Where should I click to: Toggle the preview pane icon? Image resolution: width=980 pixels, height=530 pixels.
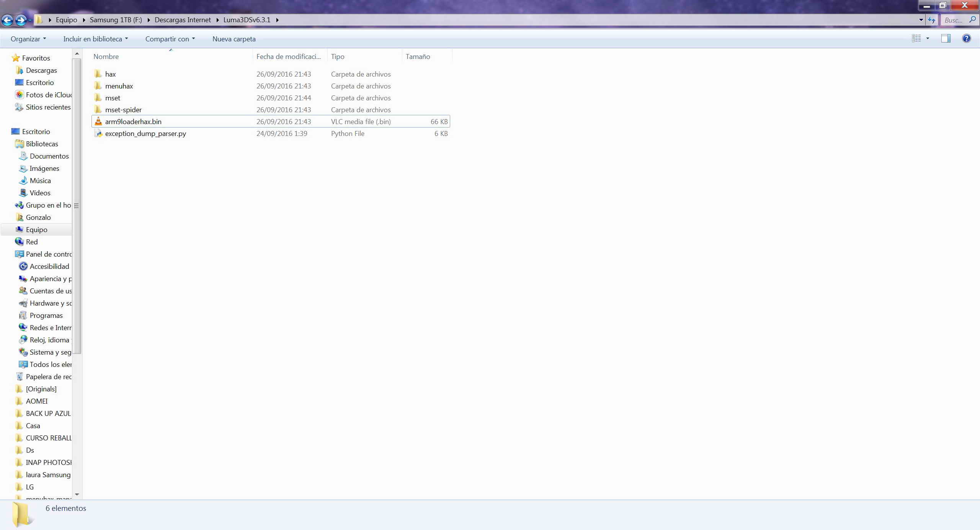[x=946, y=38]
